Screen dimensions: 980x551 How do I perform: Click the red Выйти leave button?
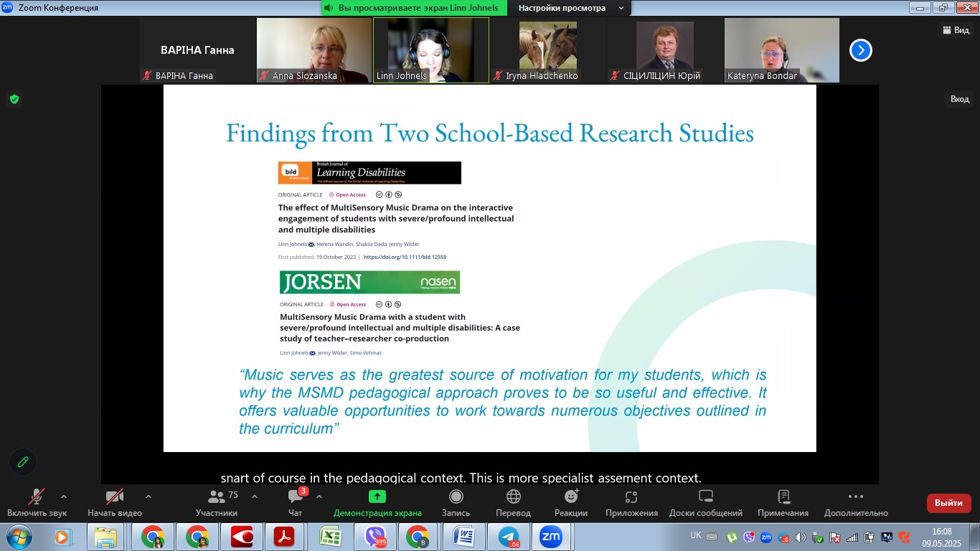pyautogui.click(x=948, y=503)
